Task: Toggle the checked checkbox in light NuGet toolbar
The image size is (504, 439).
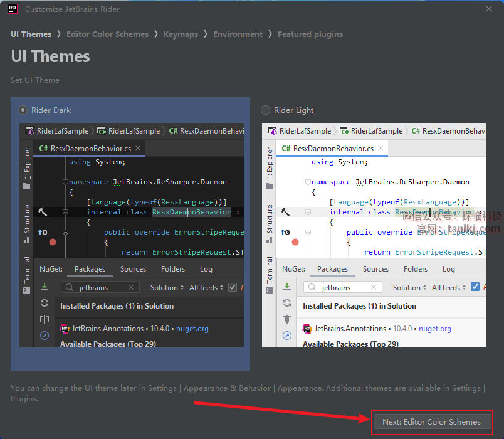Action: click(x=475, y=287)
